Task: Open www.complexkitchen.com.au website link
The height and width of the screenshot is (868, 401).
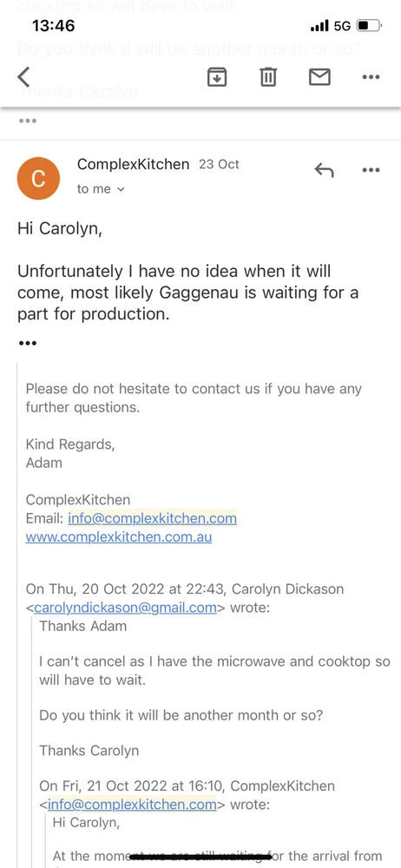Action: pyautogui.click(x=119, y=537)
